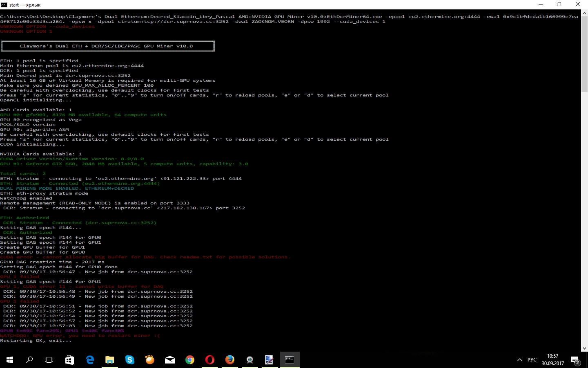Image resolution: width=588 pixels, height=368 pixels.
Task: Click 'At least 16 GB of Virtual Memory' line
Action: 108,81
